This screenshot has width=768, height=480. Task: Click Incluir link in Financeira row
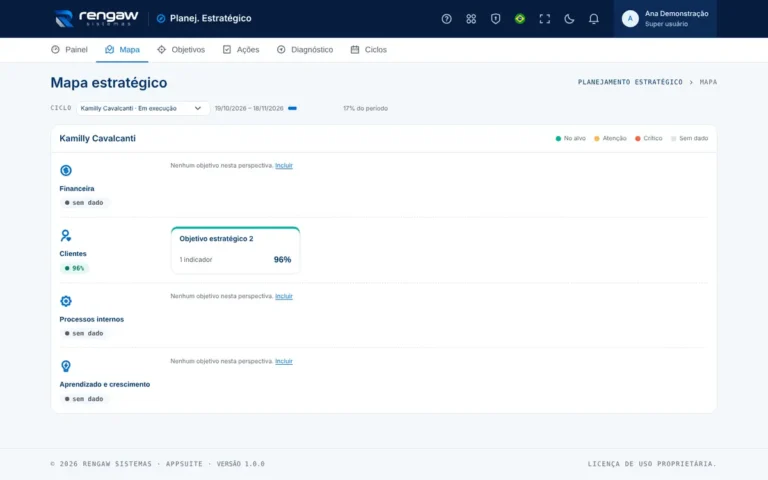point(284,166)
